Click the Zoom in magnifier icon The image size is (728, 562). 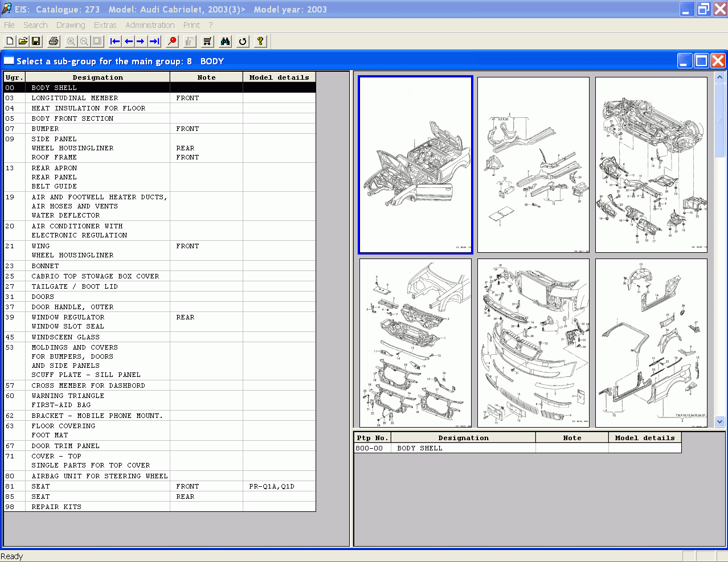tap(71, 41)
